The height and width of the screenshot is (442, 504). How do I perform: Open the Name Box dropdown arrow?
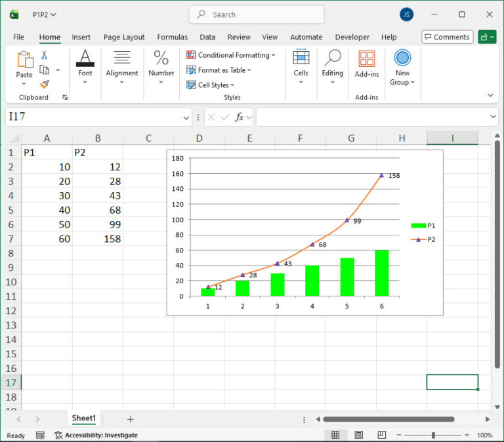pyautogui.click(x=186, y=118)
